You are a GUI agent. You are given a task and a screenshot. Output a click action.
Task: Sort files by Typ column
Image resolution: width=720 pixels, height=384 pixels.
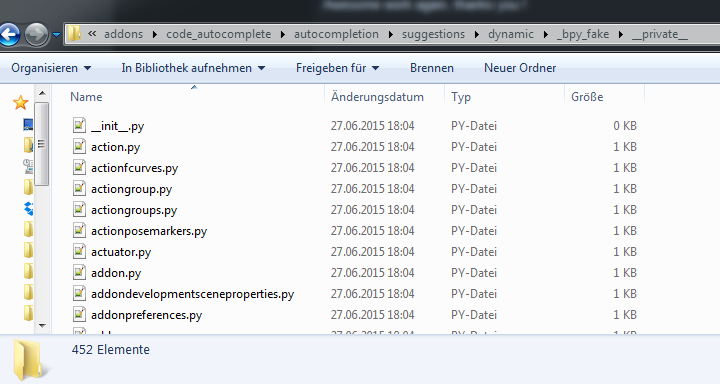coord(461,97)
